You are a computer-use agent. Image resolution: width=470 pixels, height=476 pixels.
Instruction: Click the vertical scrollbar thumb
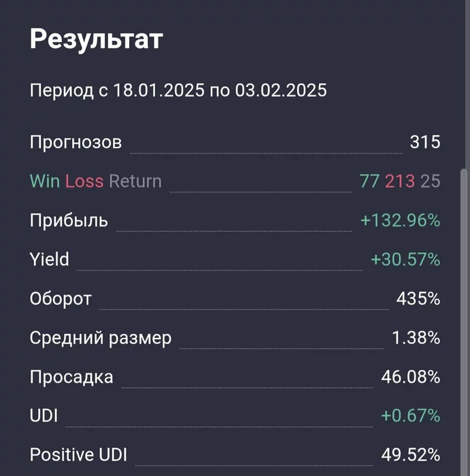(463, 322)
